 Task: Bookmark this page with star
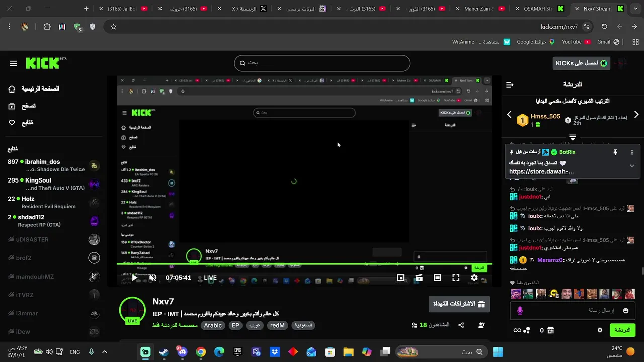(x=114, y=27)
